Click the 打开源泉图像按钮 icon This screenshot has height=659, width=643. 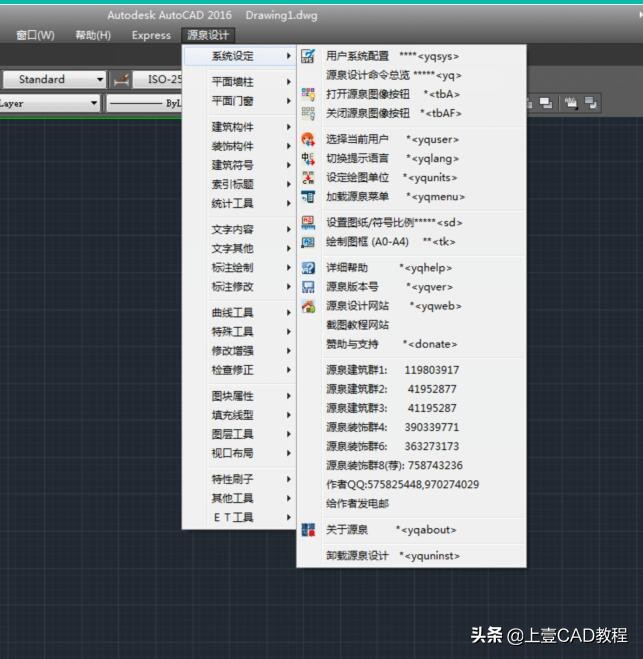[x=308, y=94]
